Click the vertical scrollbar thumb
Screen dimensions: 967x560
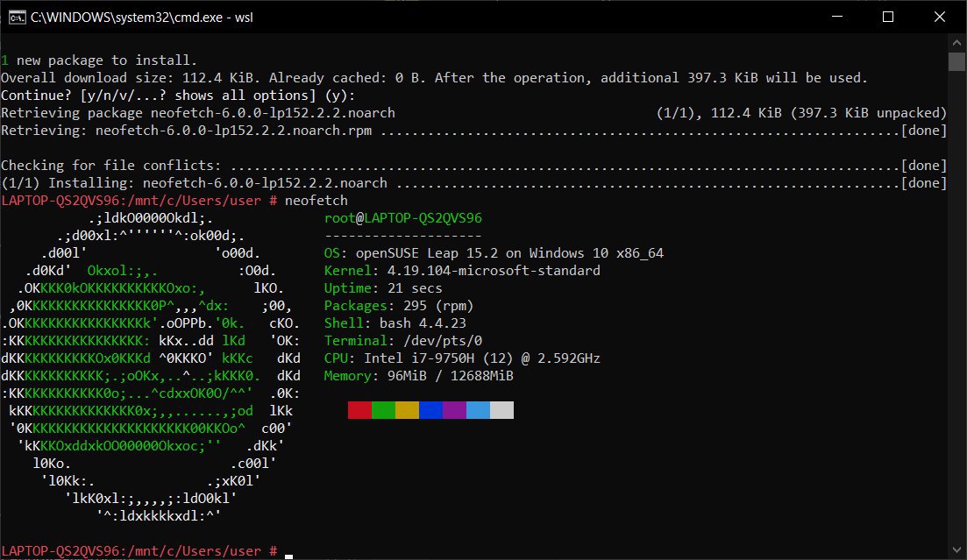point(956,61)
